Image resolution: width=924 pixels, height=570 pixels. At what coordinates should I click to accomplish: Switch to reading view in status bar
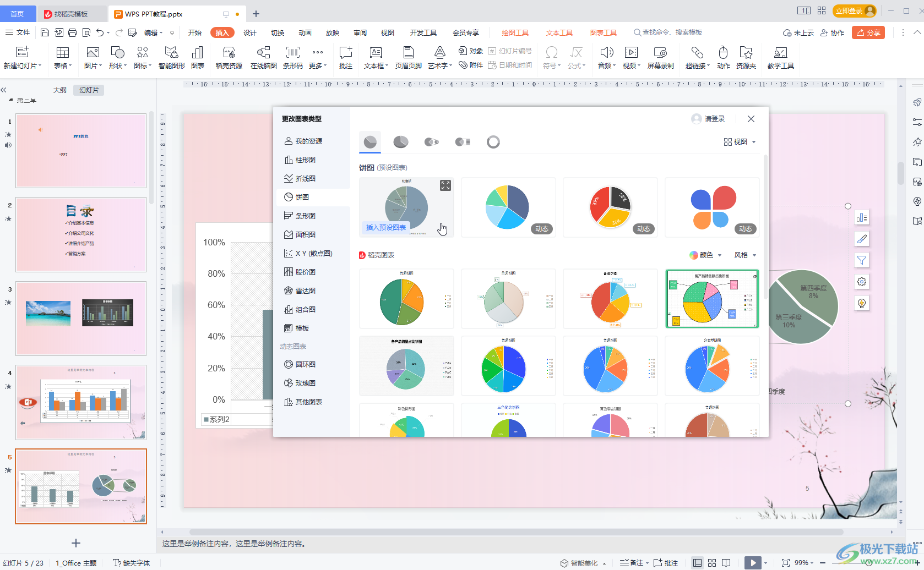click(726, 563)
